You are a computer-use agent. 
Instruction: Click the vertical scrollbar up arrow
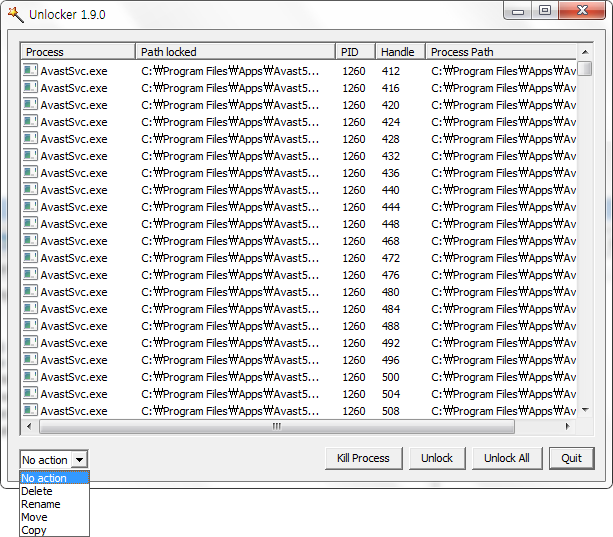(585, 52)
